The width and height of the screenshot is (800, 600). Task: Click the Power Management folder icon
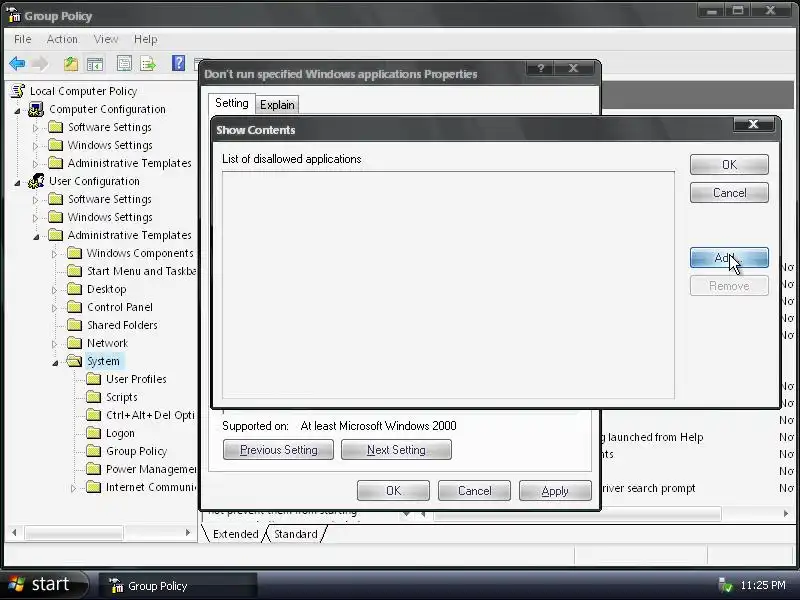pyautogui.click(x=93, y=468)
